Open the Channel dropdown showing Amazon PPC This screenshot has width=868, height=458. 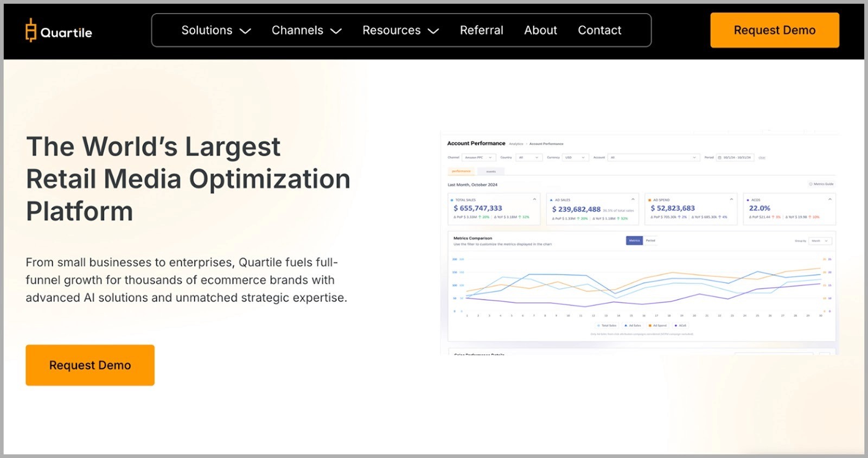tap(478, 157)
